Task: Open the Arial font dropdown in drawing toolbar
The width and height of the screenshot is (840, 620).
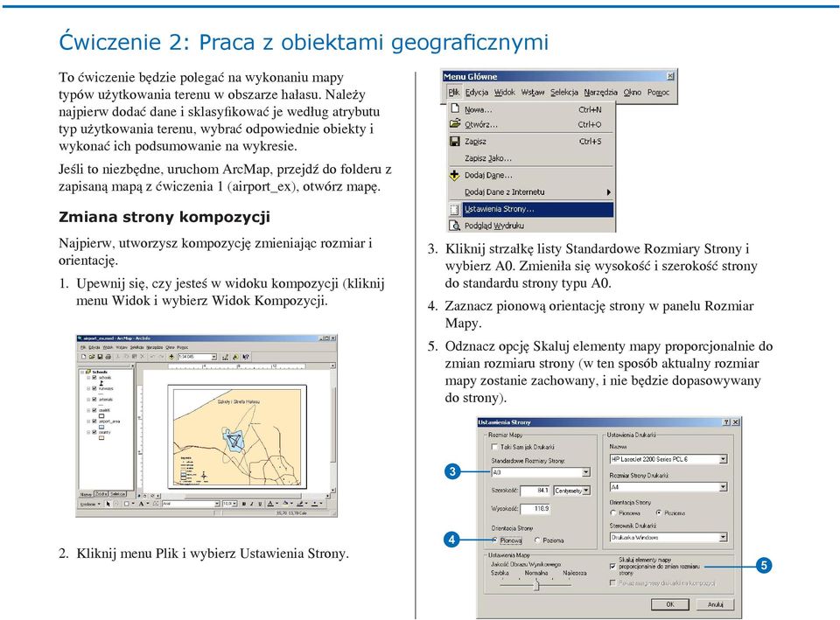Action: pyautogui.click(x=217, y=504)
